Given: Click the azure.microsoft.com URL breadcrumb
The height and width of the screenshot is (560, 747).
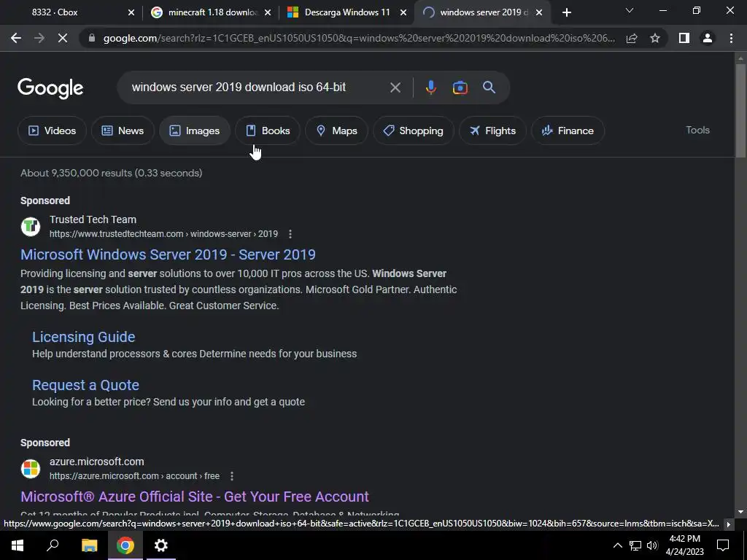Looking at the screenshot, I should pos(134,475).
